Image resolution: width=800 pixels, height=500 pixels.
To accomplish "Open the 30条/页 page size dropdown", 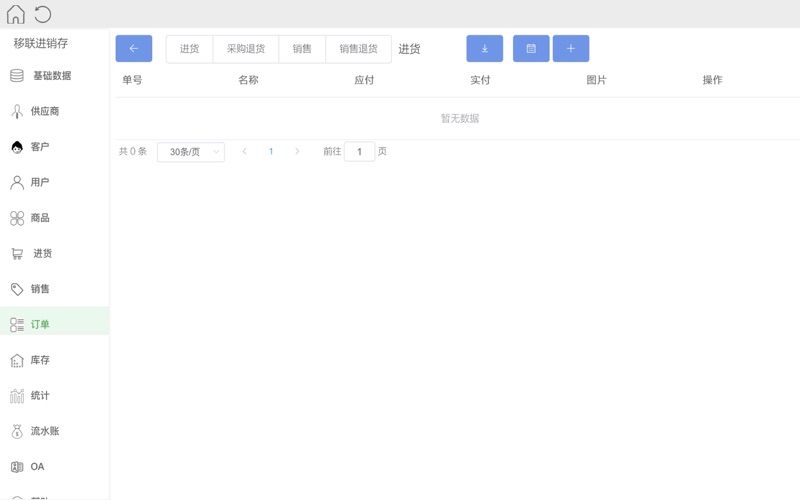I will point(191,152).
